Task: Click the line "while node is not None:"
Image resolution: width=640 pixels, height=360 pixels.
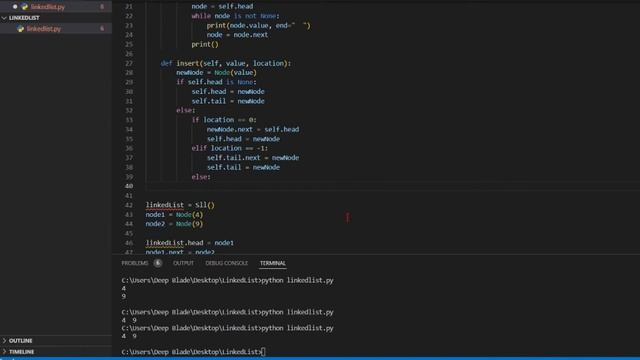Action: pyautogui.click(x=236, y=16)
